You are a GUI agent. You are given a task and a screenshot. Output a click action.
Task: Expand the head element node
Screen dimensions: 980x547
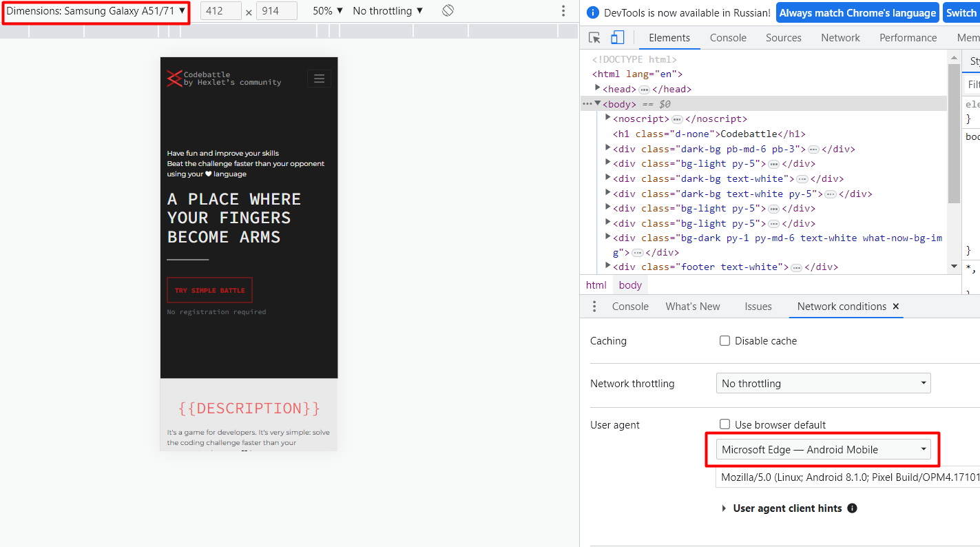pyautogui.click(x=598, y=88)
